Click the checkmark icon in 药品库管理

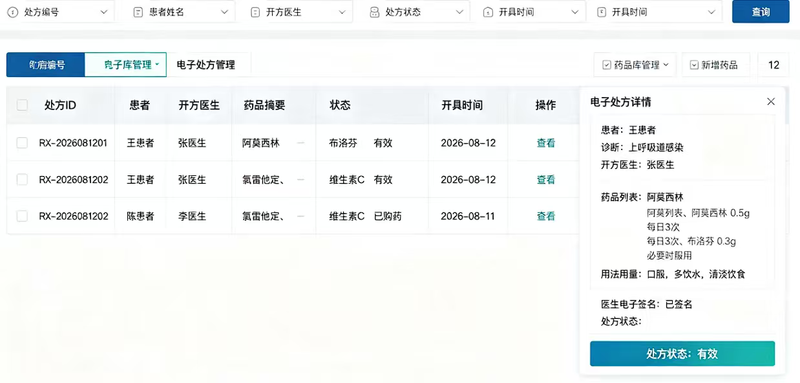click(x=607, y=65)
